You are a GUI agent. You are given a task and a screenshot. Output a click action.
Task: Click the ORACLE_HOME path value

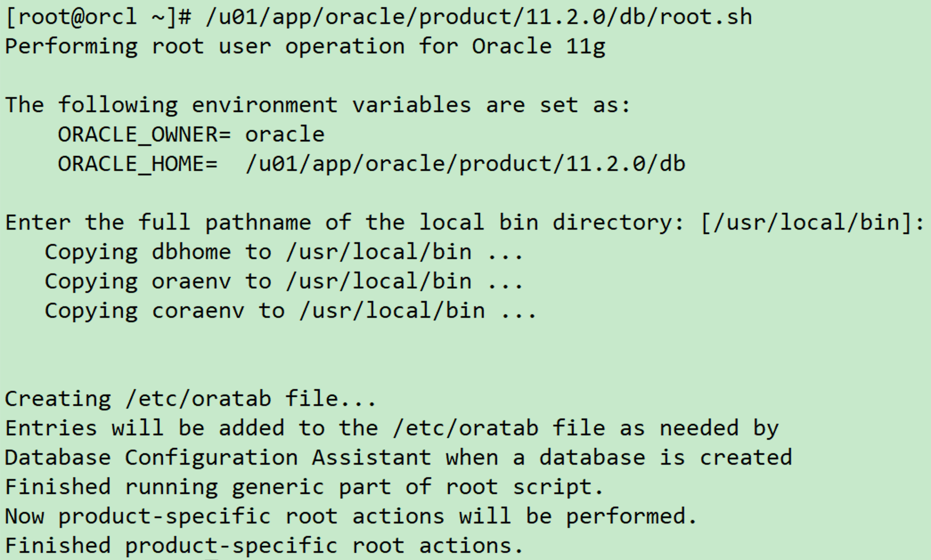[465, 164]
